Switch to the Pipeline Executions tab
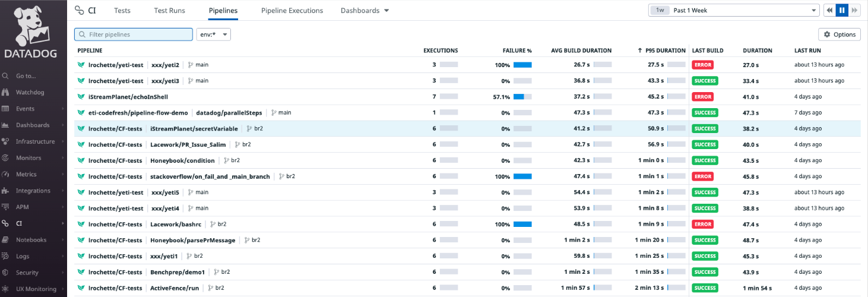Screen dimensions: 868x297 click(x=292, y=11)
